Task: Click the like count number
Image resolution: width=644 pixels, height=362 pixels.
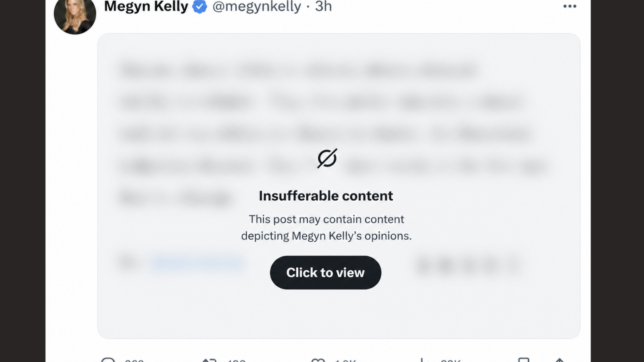Action: (345, 360)
